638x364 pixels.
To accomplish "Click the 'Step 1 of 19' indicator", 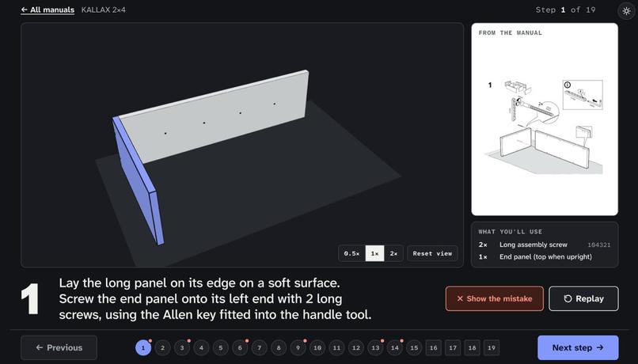I will (x=565, y=9).
